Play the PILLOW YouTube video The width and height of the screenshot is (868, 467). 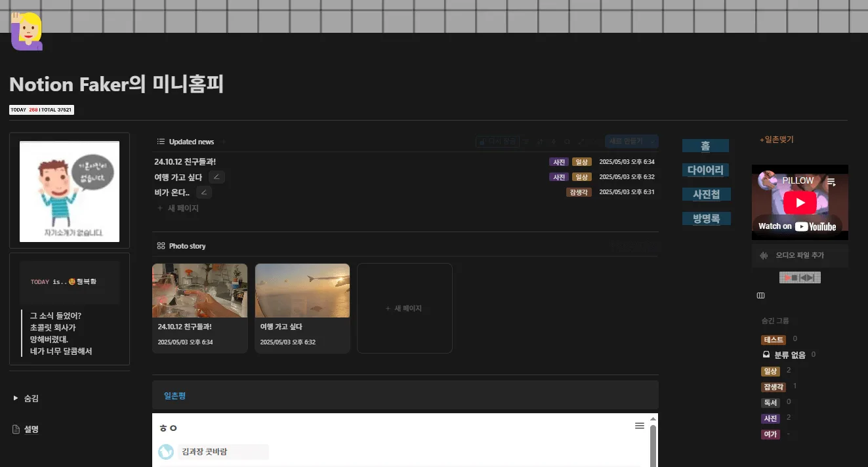[x=800, y=203]
